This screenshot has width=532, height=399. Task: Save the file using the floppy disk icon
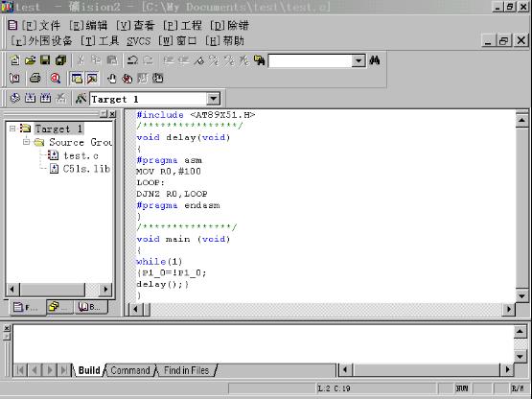click(45, 60)
